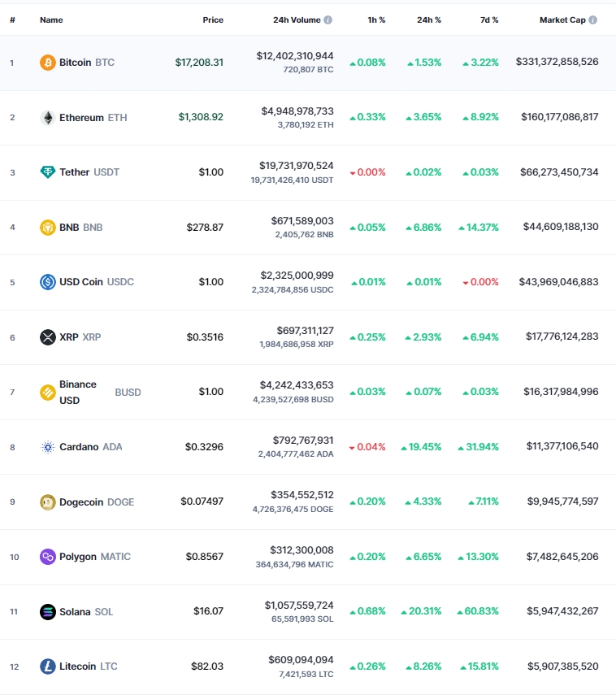Click the Litecoin logo icon
616x699 pixels.
(x=48, y=666)
